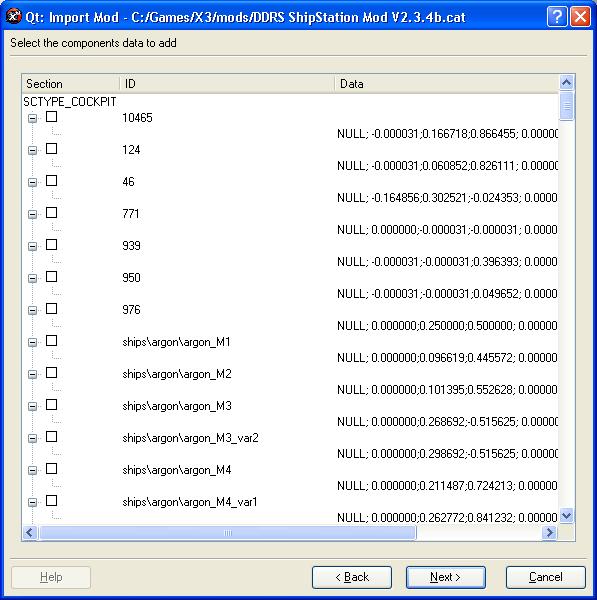
Task: Close the Import Mod dialog
Action: (x=581, y=17)
